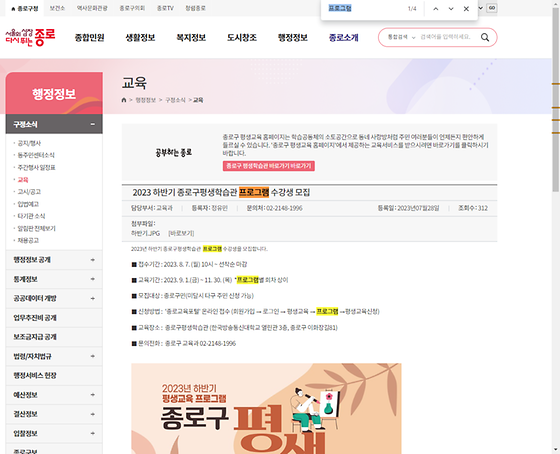Open attached file 하반기.JPG

(145, 233)
